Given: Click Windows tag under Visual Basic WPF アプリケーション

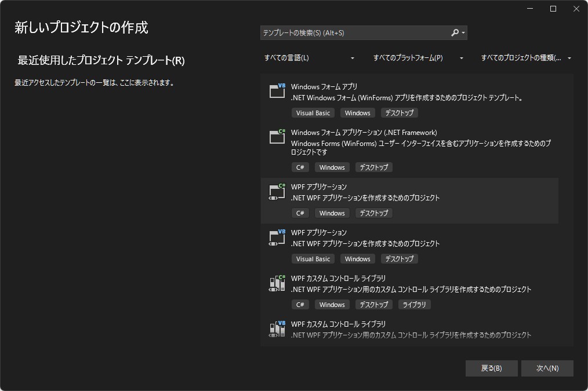Looking at the screenshot, I should coord(357,259).
